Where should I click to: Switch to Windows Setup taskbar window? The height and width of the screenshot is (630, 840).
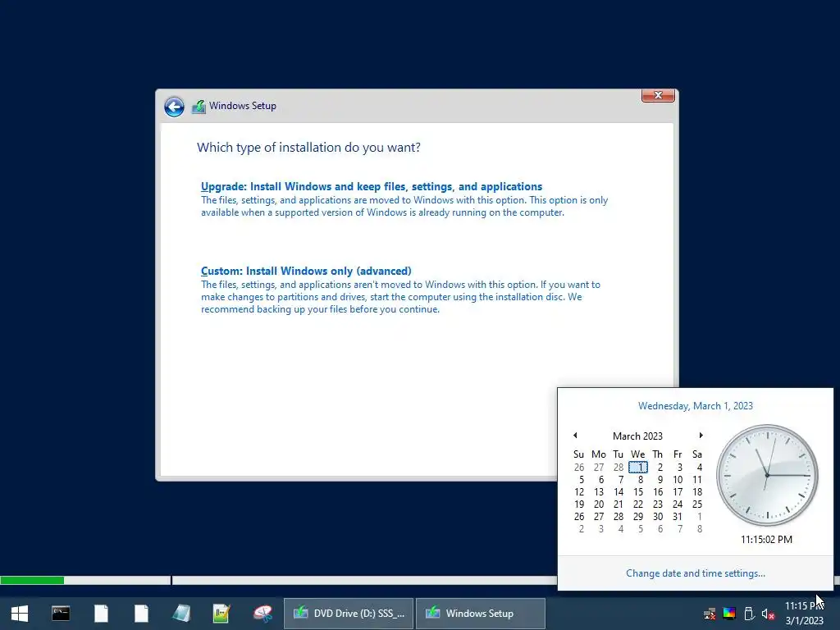click(481, 614)
